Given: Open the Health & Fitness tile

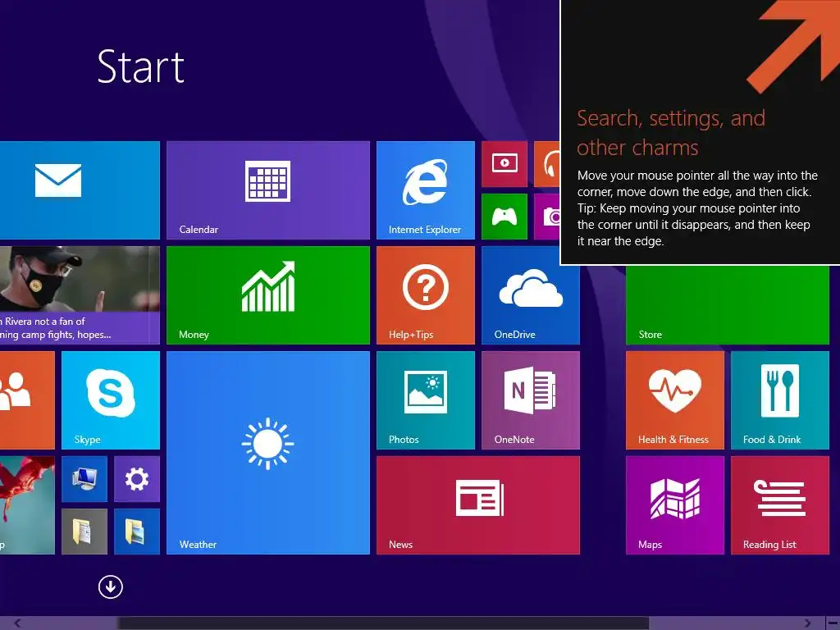Looking at the screenshot, I should pyautogui.click(x=675, y=400).
